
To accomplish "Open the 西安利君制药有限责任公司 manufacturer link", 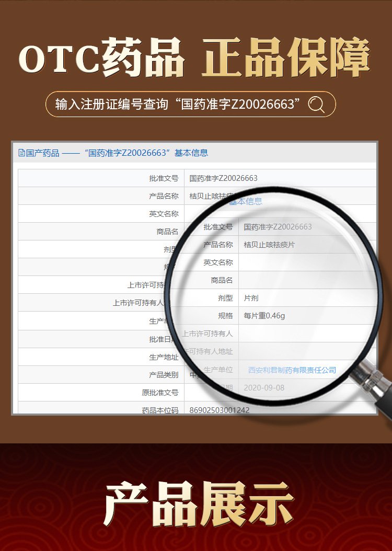I will point(292,370).
